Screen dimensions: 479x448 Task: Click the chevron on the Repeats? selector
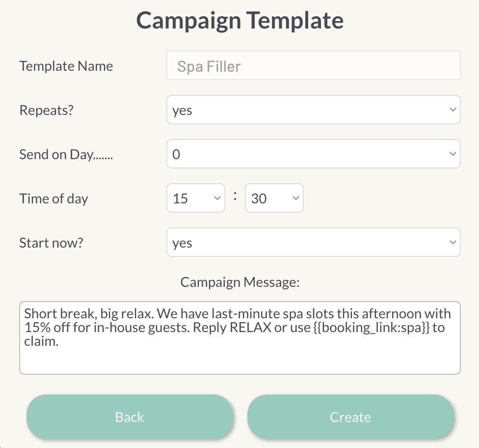click(x=453, y=110)
